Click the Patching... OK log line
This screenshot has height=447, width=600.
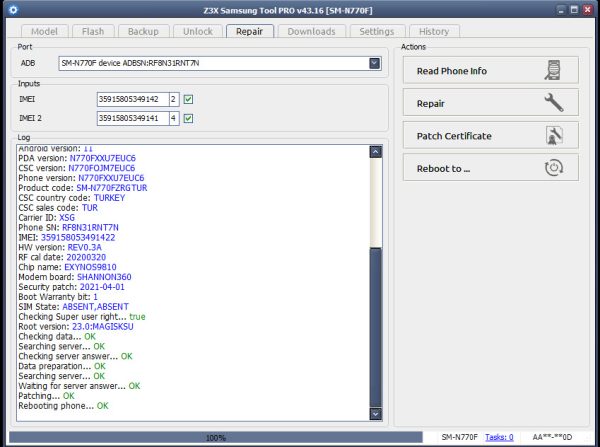pos(46,396)
